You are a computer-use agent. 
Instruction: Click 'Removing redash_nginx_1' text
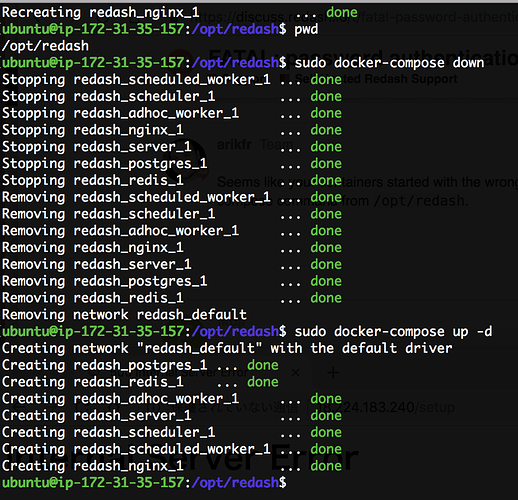pos(93,247)
